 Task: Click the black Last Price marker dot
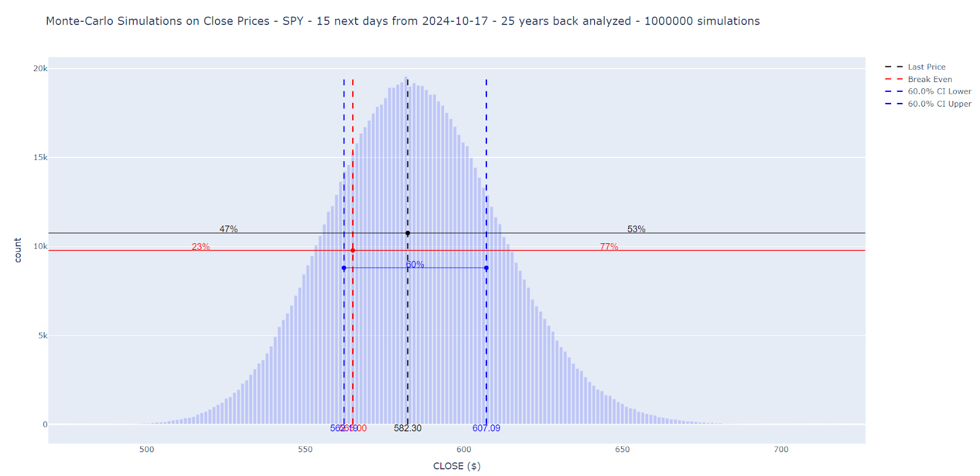[408, 233]
